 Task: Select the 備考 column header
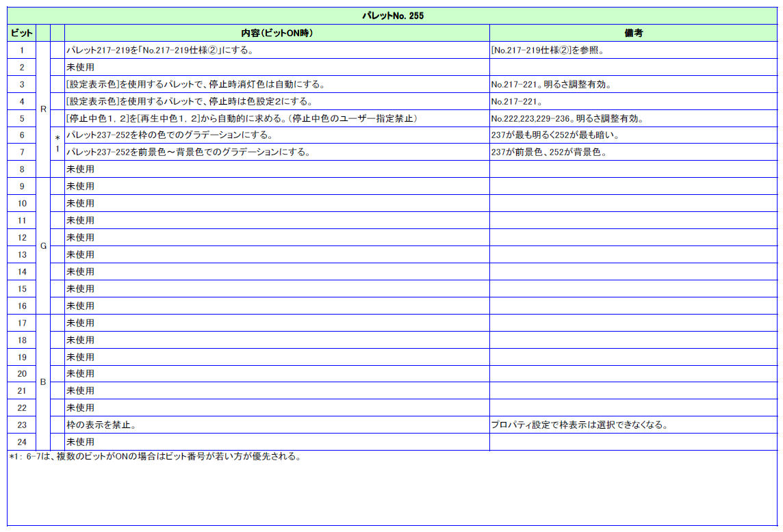632,33
